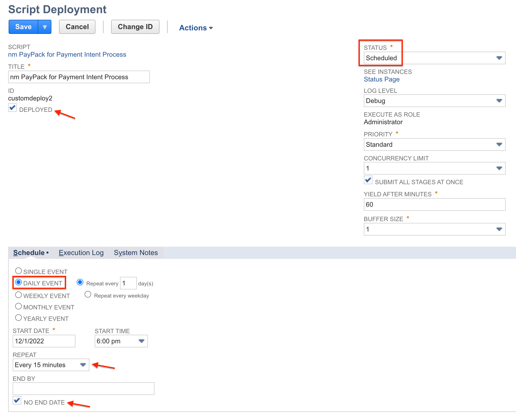Toggle Submit All Stages At Once checkbox

coord(368,180)
